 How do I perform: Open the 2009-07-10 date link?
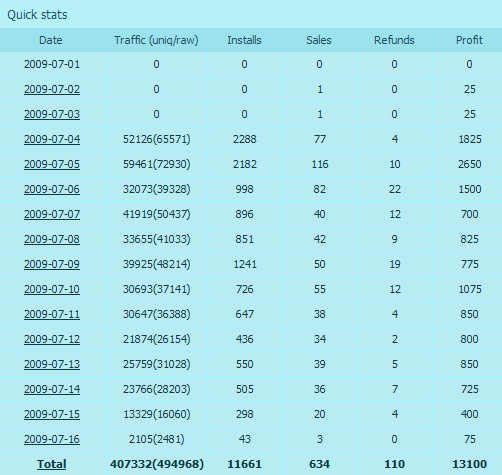pos(52,289)
